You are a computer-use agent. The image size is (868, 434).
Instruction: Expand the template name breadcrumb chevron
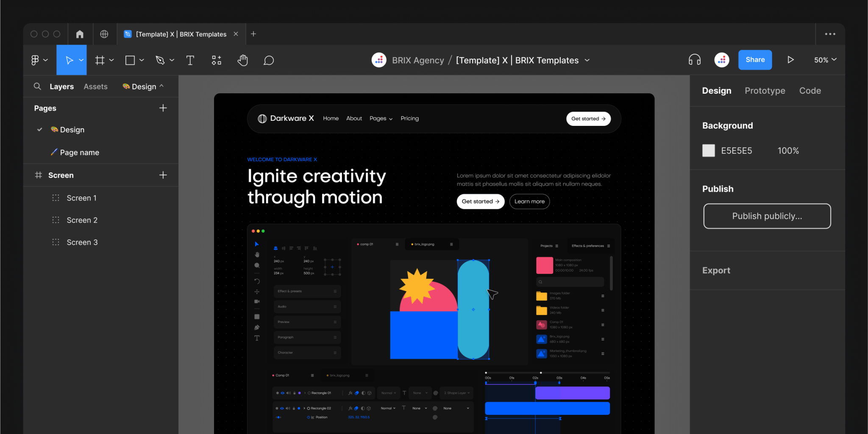(x=587, y=60)
